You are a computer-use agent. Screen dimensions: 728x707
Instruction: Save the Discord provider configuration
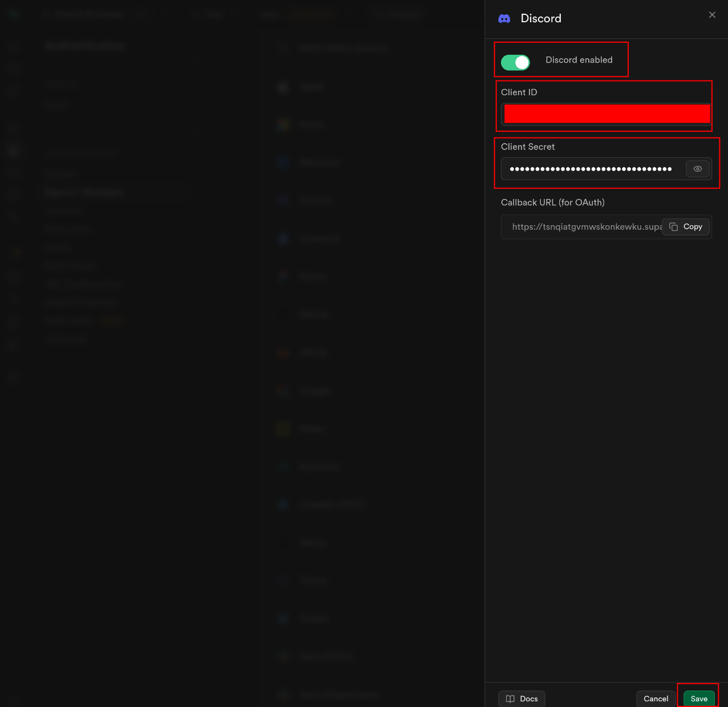pyautogui.click(x=698, y=698)
